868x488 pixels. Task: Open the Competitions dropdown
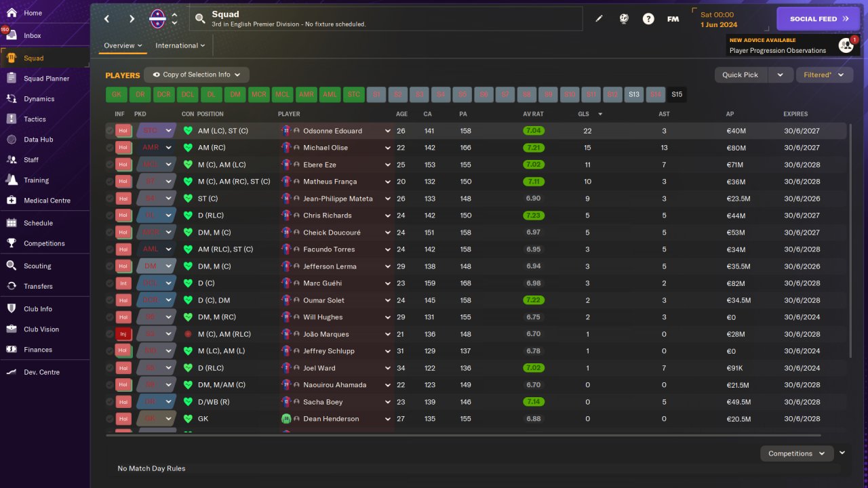point(797,453)
